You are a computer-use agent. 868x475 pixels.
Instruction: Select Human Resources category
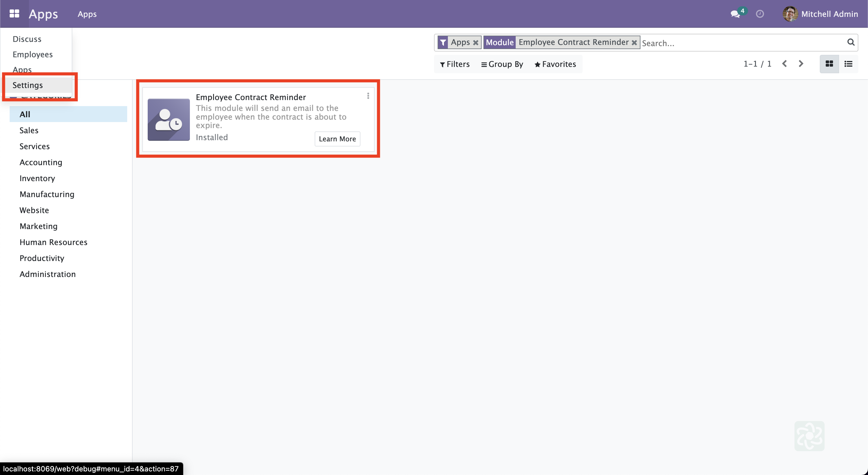click(x=53, y=242)
